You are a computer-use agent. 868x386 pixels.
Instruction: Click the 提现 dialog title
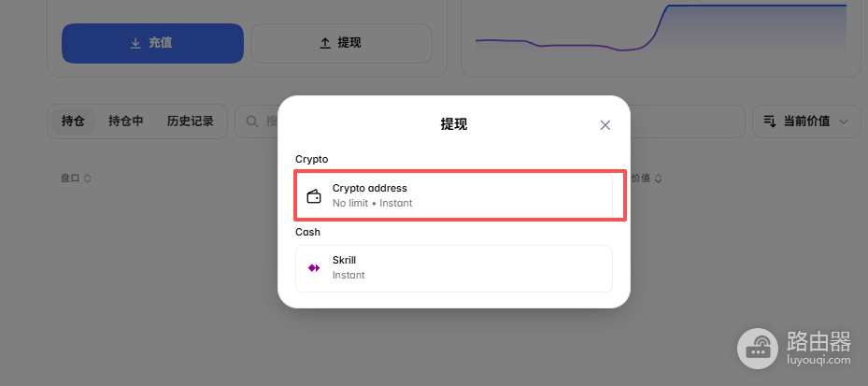[x=454, y=124]
